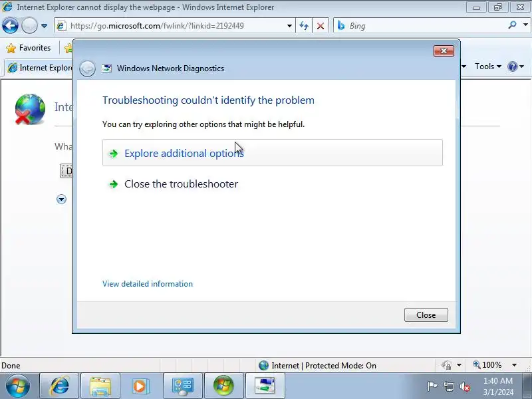This screenshot has width=532, height=399.
Task: Click the privacy lock status bar icon
Action: [446, 365]
